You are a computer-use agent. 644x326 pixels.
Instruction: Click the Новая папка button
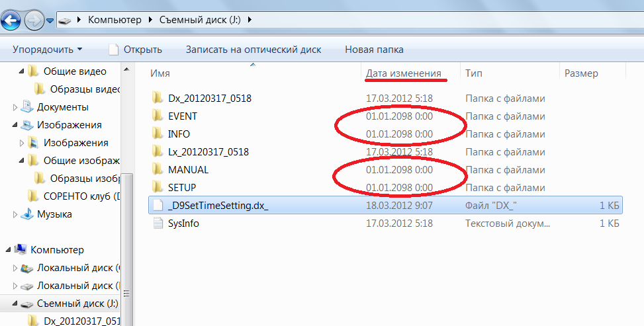pyautogui.click(x=374, y=50)
